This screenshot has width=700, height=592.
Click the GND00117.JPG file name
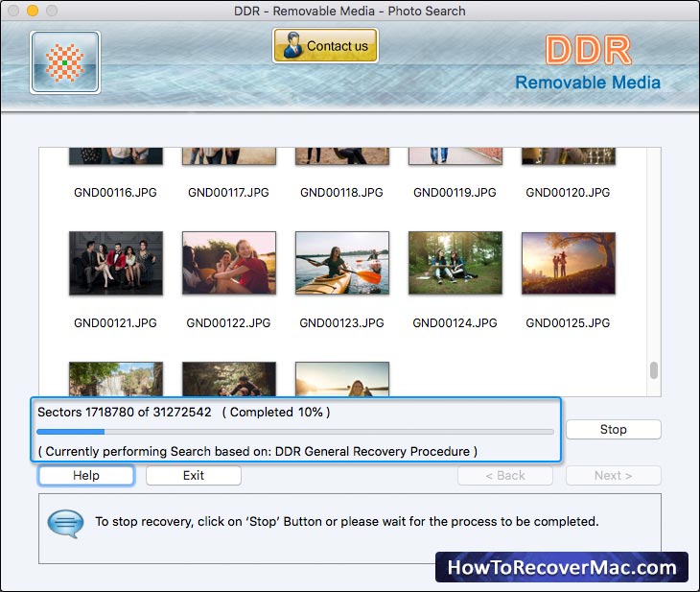[x=228, y=193]
